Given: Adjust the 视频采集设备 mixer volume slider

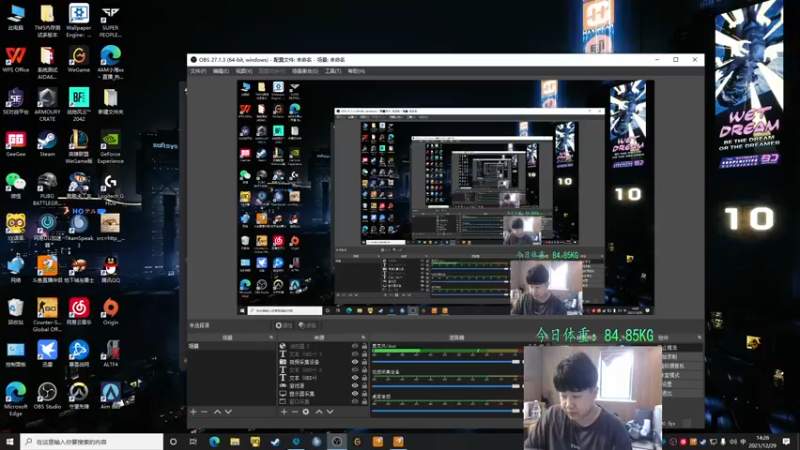Looking at the screenshot, I should (x=446, y=386).
